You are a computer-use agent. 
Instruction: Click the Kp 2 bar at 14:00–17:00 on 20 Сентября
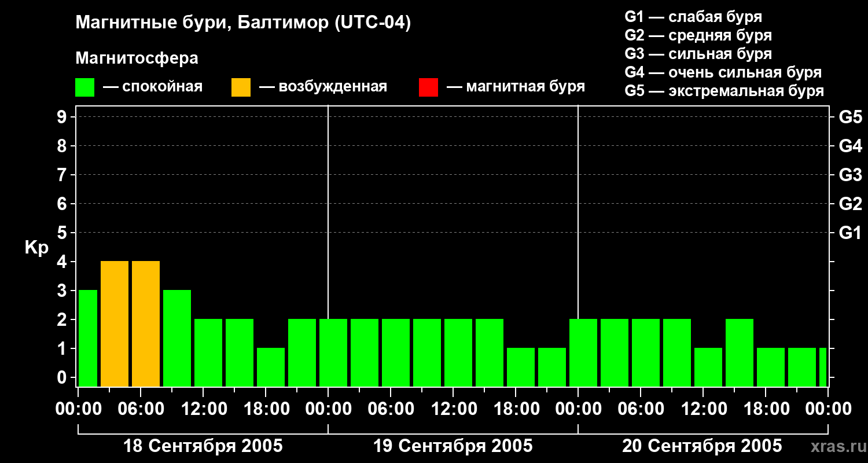click(x=740, y=353)
